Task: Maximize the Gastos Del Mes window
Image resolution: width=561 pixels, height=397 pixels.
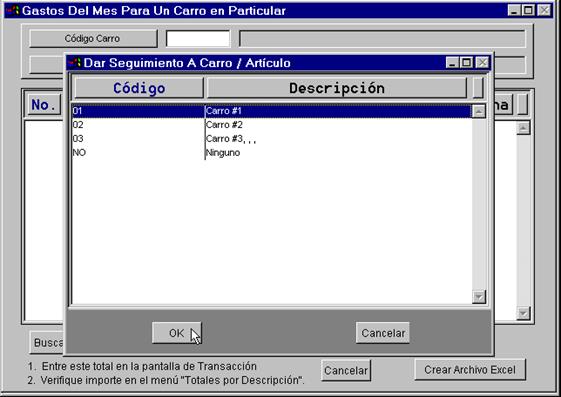Action: (528, 10)
